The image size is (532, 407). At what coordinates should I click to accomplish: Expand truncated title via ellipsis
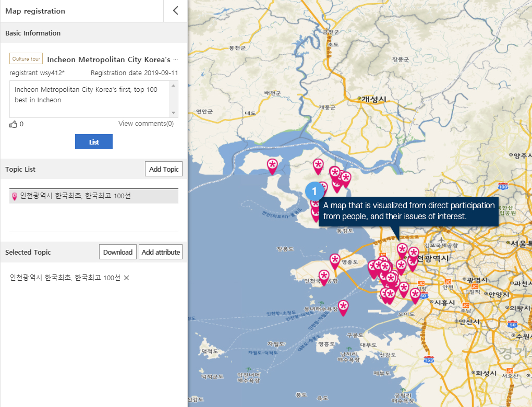coord(176,59)
